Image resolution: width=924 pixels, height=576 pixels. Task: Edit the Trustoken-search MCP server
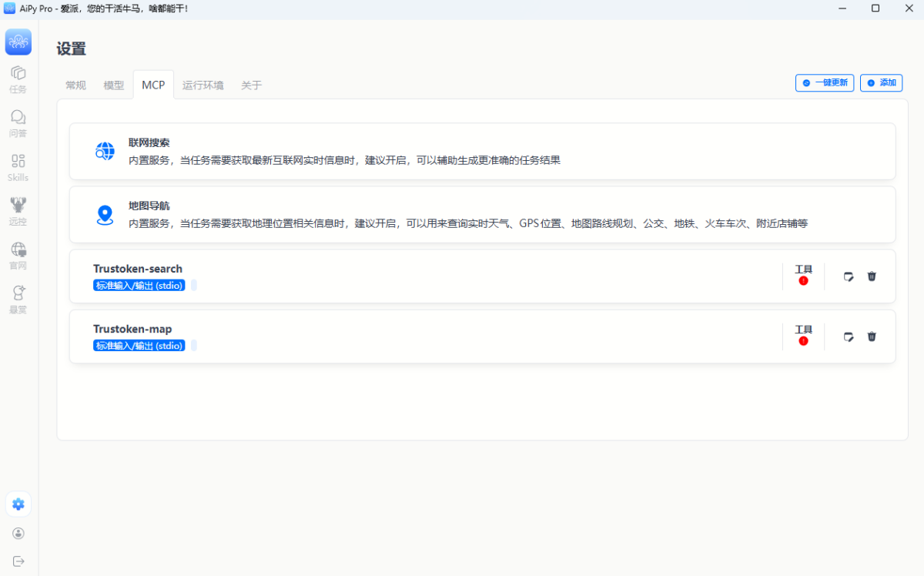[849, 276]
